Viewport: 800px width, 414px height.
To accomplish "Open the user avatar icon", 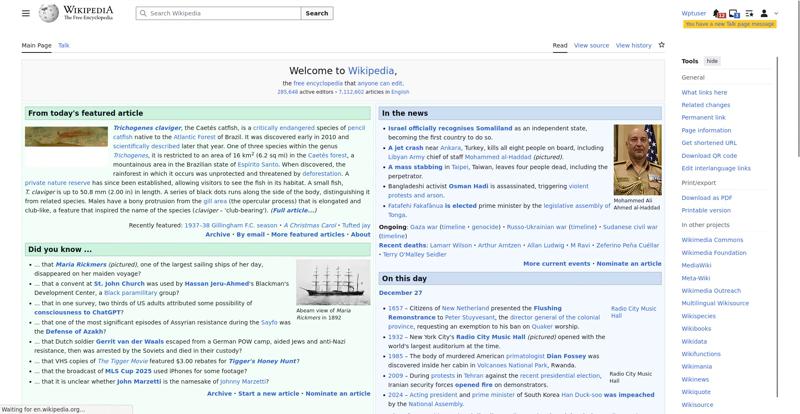I will [x=764, y=14].
